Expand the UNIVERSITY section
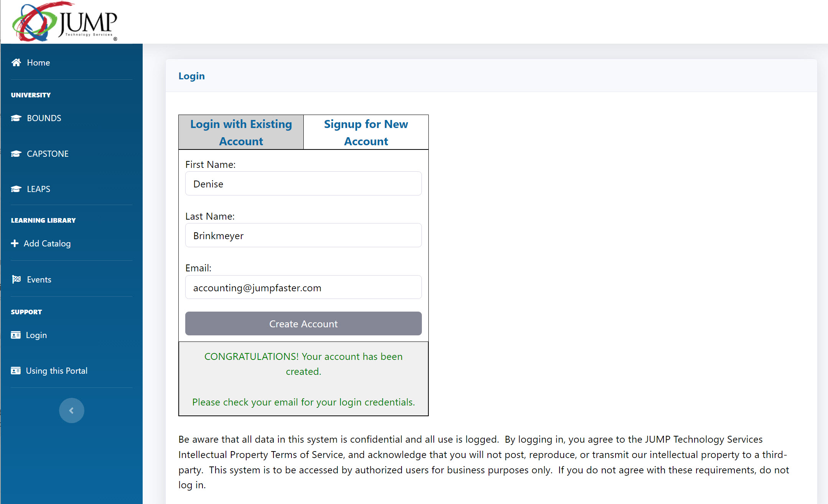Screen dimensions: 828x504 (x=31, y=95)
